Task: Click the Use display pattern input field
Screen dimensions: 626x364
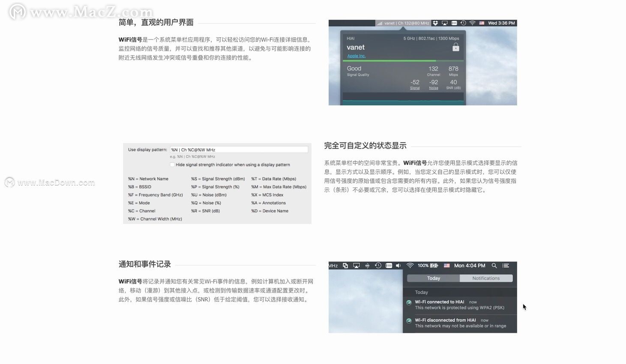Action: [239, 150]
